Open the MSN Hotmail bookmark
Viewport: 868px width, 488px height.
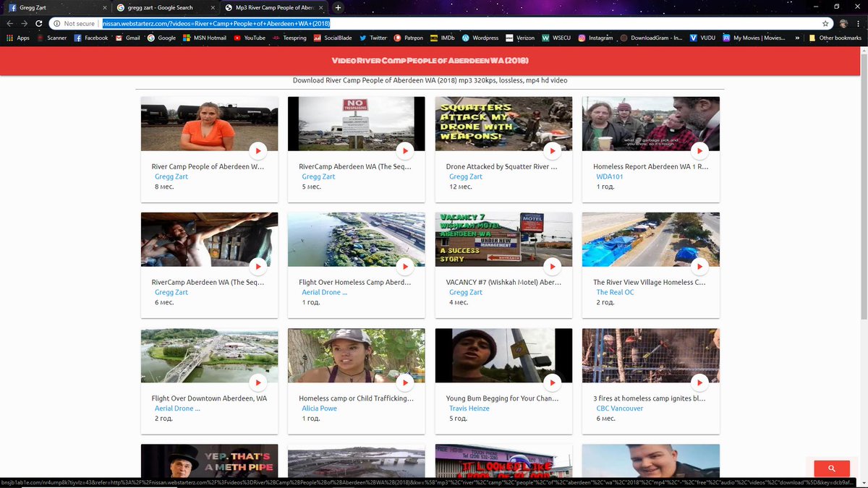pos(205,38)
